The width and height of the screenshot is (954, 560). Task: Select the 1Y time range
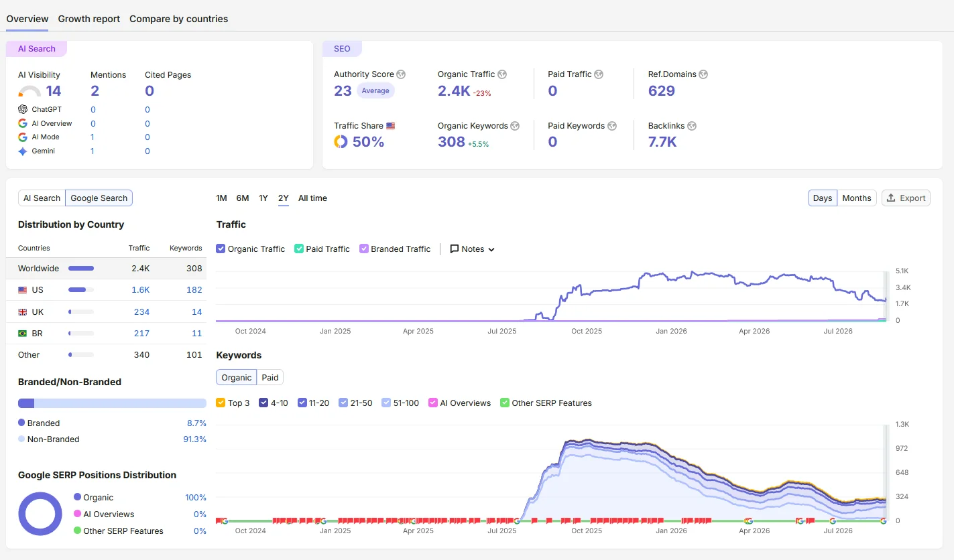tap(263, 198)
